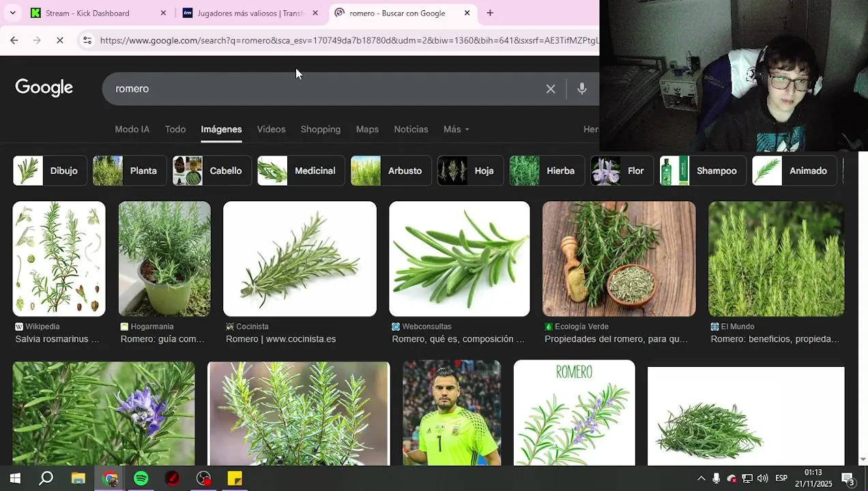Click the address bar URL
The width and height of the screenshot is (868, 491).
[x=348, y=40]
